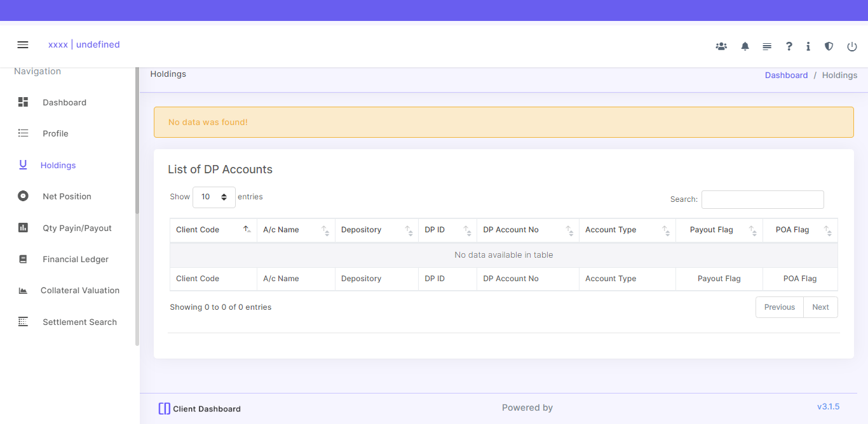The height and width of the screenshot is (424, 868).
Task: Toggle the hamburger navigation menu
Action: pos(23,45)
